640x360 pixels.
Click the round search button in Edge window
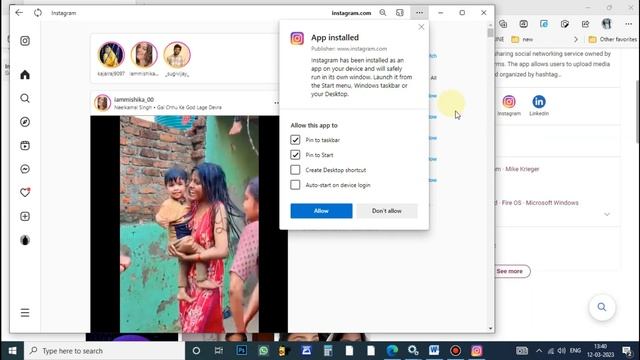click(602, 307)
